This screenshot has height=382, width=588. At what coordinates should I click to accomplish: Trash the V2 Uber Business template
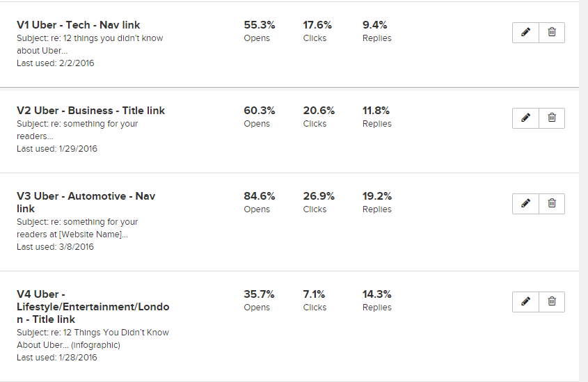[552, 118]
